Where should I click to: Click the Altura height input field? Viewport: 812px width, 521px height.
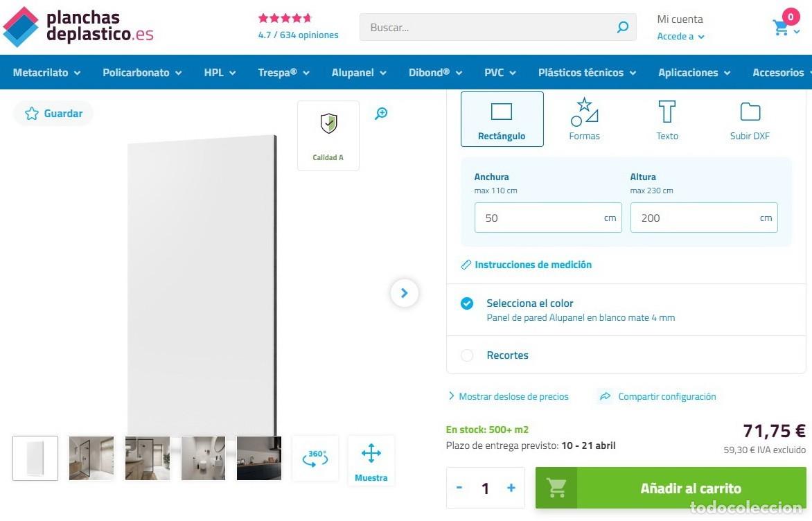point(704,218)
